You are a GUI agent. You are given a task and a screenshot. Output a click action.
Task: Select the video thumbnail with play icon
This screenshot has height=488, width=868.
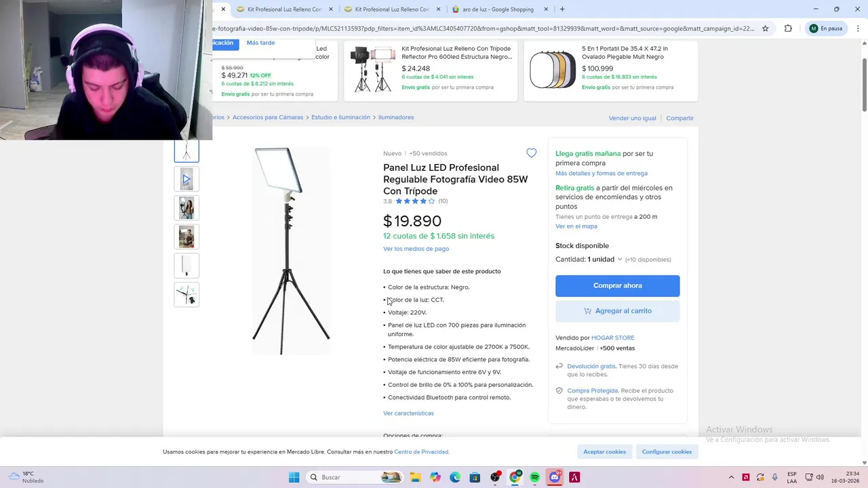tap(186, 179)
